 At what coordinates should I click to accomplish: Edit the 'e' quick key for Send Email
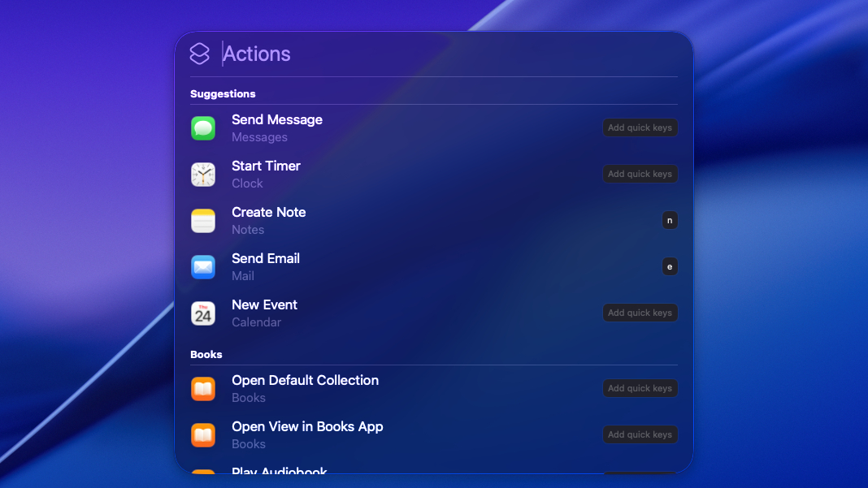[x=670, y=266]
